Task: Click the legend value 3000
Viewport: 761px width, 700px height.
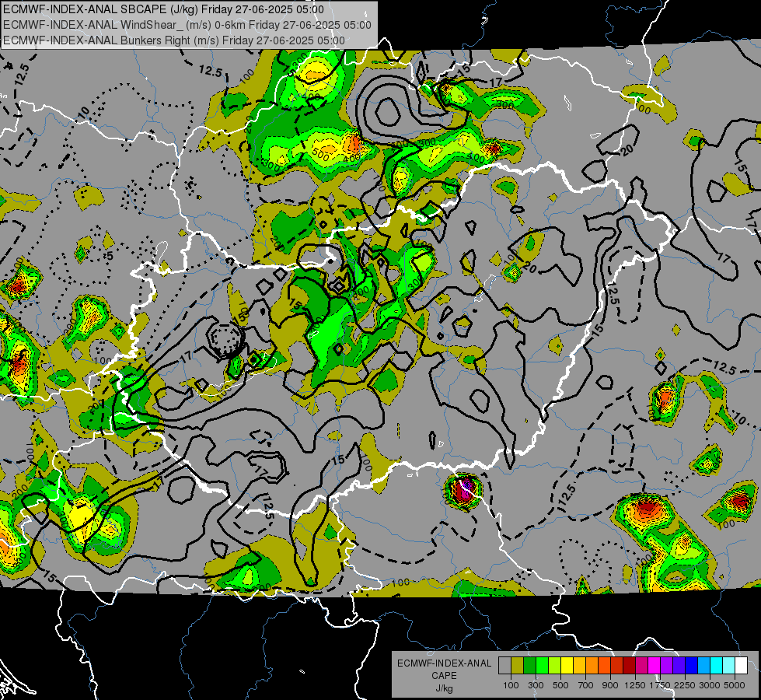Action: [710, 685]
